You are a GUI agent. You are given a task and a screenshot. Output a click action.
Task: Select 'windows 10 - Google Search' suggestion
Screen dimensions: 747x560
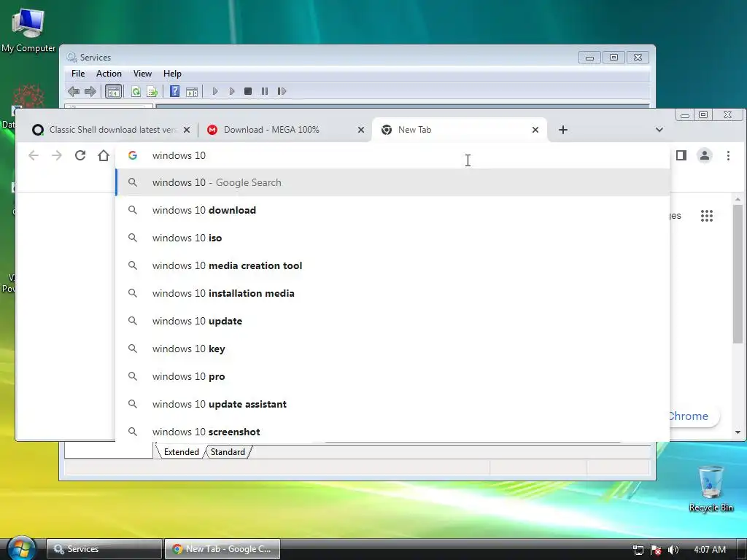pos(392,182)
